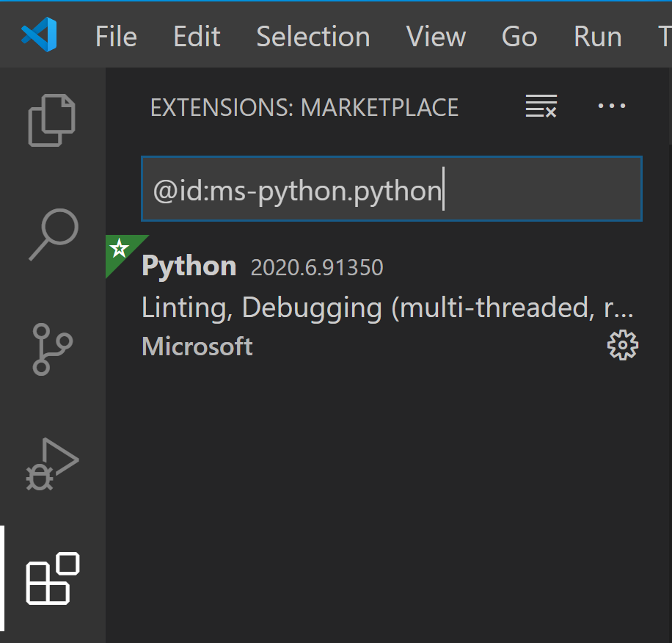Open the Go menu

point(519,37)
